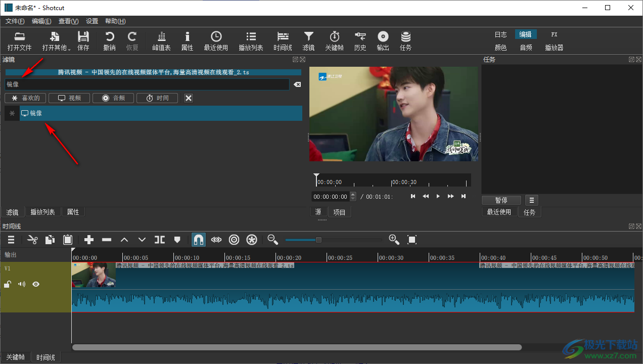Screen dimensions: 643x364
Task: Switch to the Player layout
Action: pos(554,48)
